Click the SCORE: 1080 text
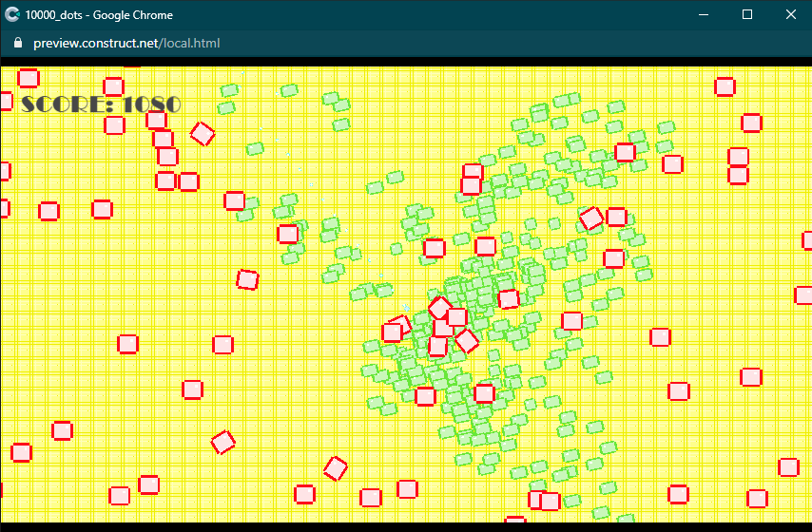 101,104
